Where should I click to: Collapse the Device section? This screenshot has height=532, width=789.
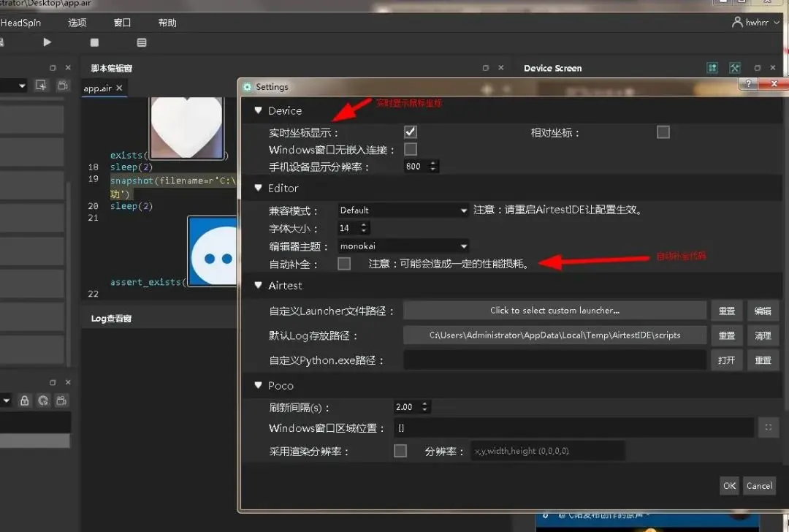coord(258,110)
